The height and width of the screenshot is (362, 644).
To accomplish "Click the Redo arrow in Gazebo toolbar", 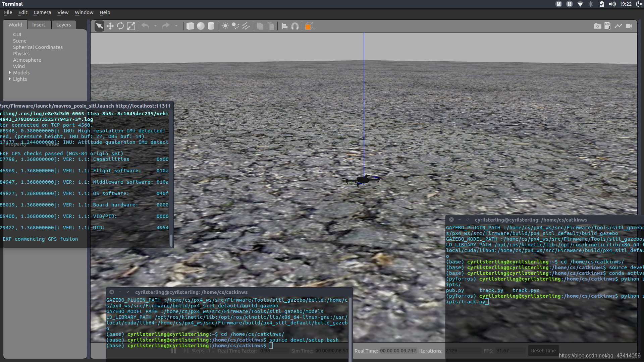I will (166, 26).
